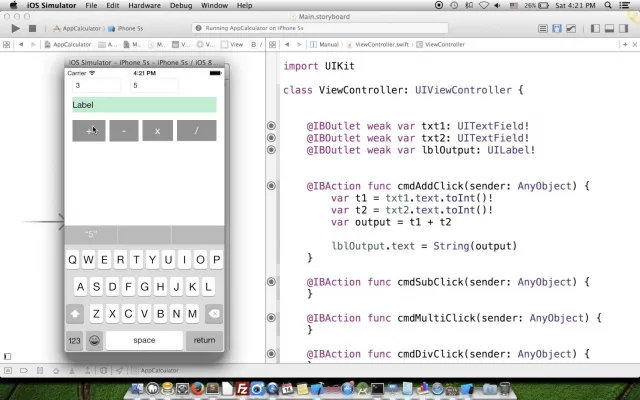Go back in assistant editor history

pyautogui.click(x=287, y=44)
